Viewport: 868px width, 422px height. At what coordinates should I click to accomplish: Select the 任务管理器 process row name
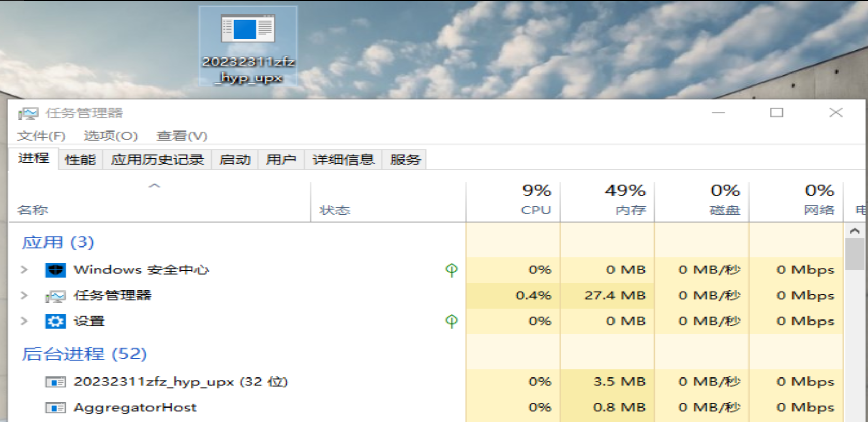(x=112, y=296)
